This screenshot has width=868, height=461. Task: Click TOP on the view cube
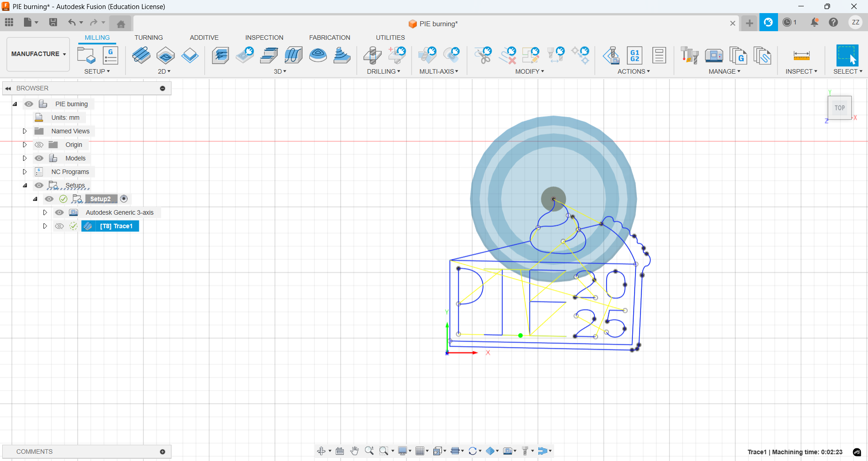(x=840, y=108)
